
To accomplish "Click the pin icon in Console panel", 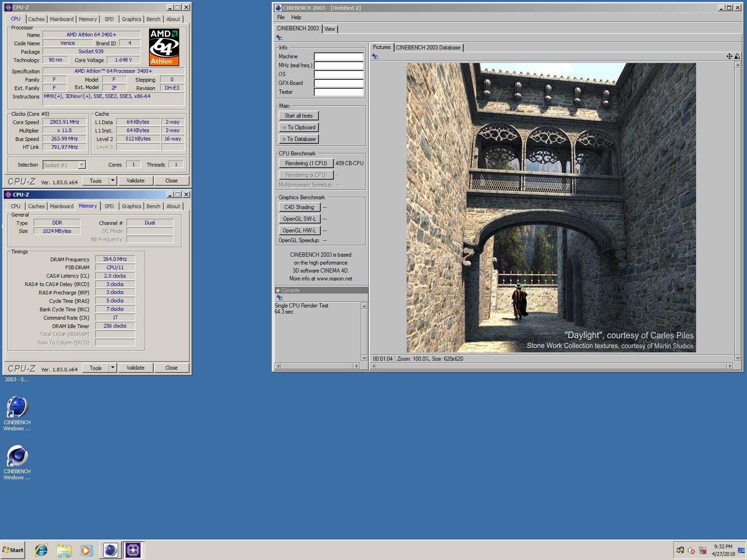I will (280, 298).
